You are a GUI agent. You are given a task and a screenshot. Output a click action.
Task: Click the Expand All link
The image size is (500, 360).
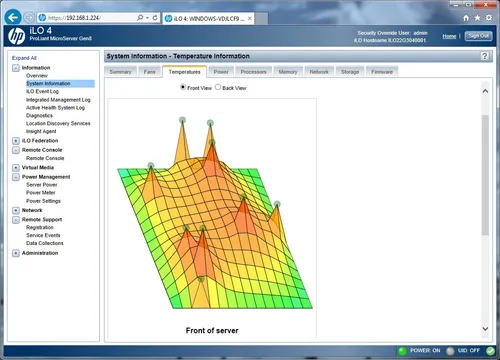coord(24,58)
